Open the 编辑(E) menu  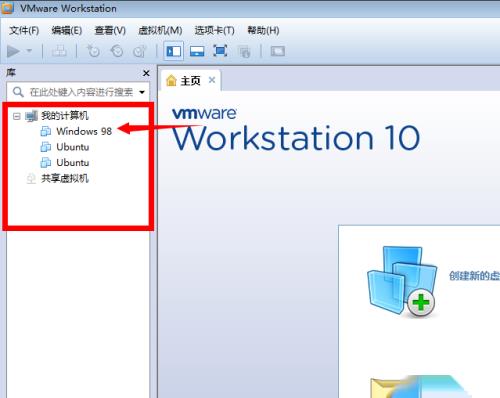click(x=67, y=31)
